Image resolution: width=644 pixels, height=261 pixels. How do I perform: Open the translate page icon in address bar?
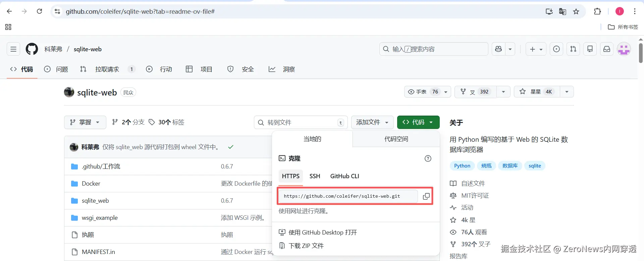tap(562, 11)
